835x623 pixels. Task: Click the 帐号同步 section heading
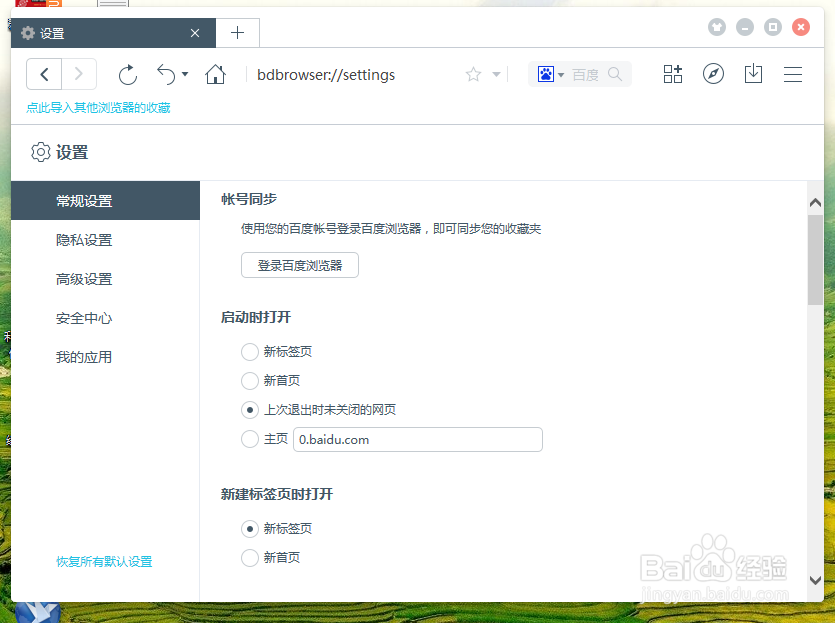tap(249, 199)
